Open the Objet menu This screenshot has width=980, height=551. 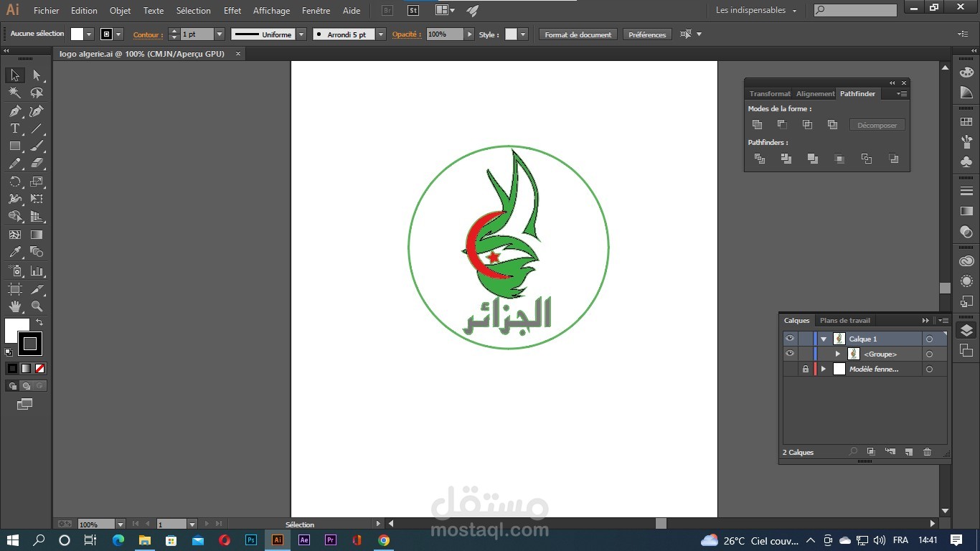coord(120,11)
